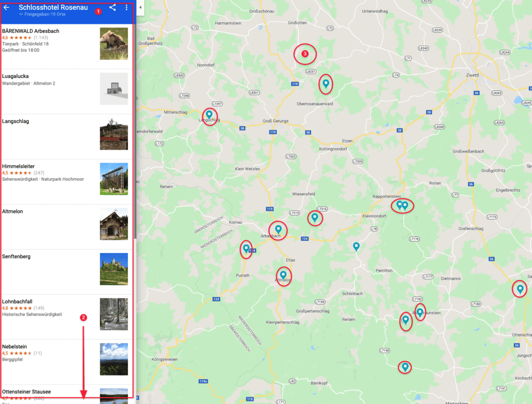Open the Luagalucka list entry

pyautogui.click(x=67, y=91)
